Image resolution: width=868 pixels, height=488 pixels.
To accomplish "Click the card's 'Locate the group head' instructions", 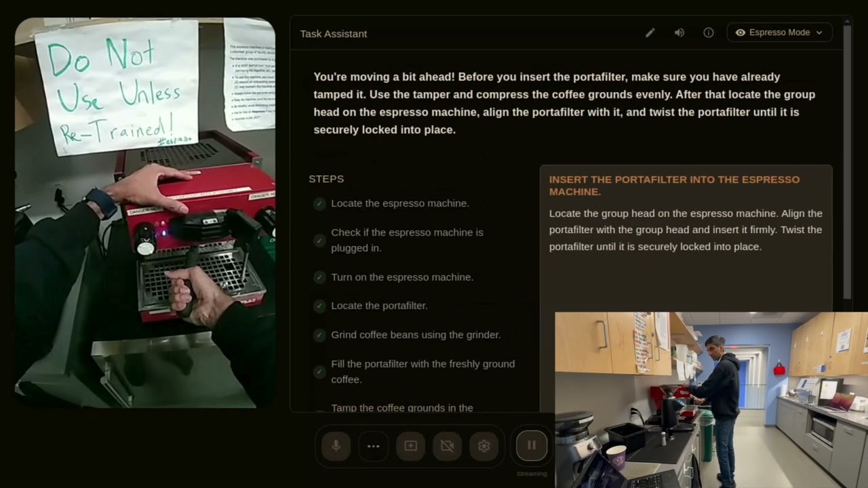I will (686, 230).
